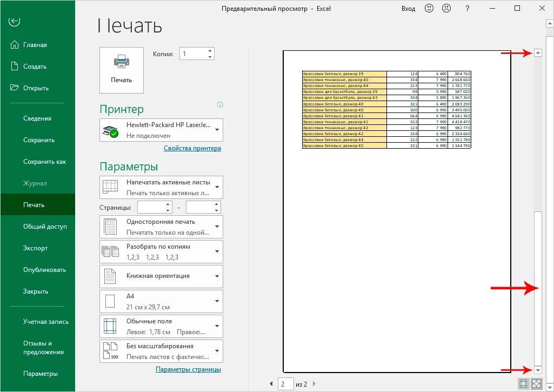Toggle Show Margins icon
This screenshot has width=554, height=392.
524,383
